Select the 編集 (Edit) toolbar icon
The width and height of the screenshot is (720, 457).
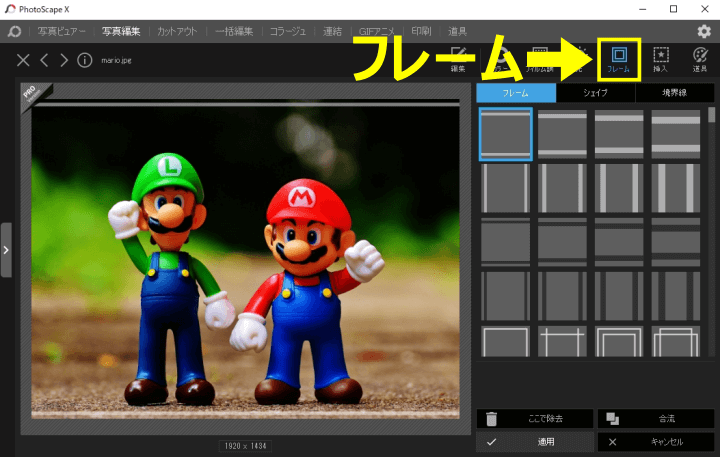pos(458,60)
